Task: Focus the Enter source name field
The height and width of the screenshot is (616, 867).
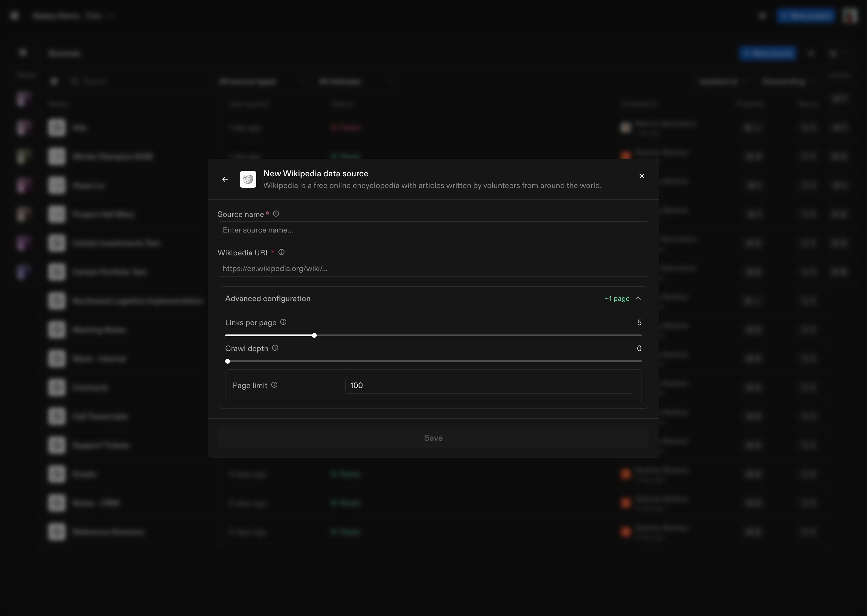Action: pos(433,230)
